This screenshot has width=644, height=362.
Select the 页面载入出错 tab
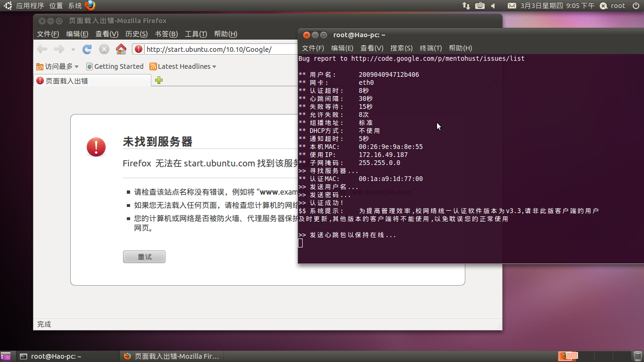92,81
